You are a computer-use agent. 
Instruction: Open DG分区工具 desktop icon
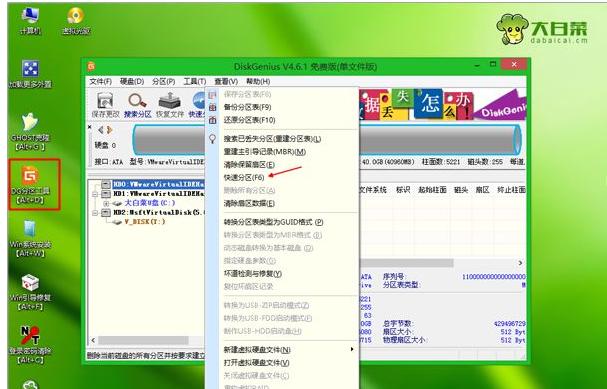pos(31,185)
